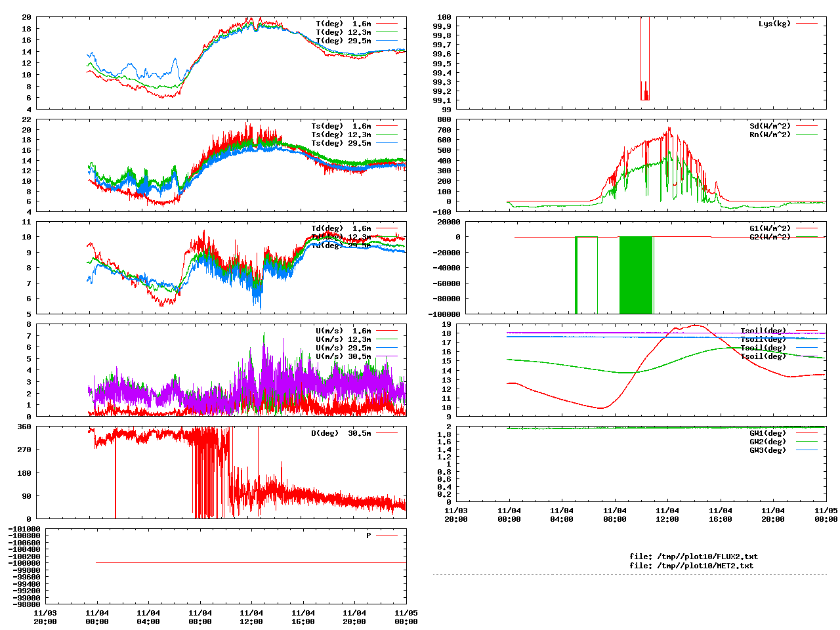Click the 'Td(deg) 1.6m' legend label
The height and width of the screenshot is (630, 840).
click(341, 228)
